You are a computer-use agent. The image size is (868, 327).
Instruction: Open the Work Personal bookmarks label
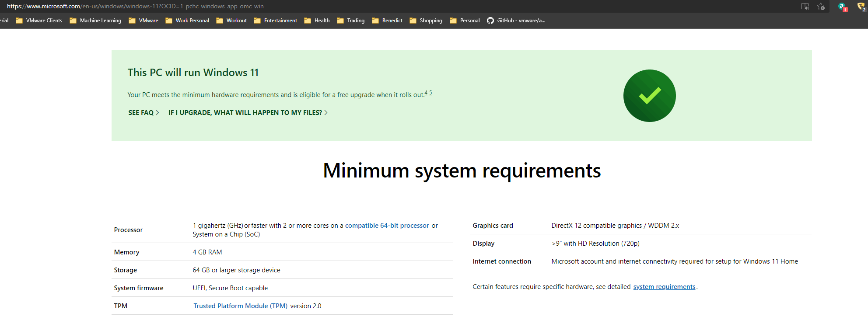(x=192, y=21)
